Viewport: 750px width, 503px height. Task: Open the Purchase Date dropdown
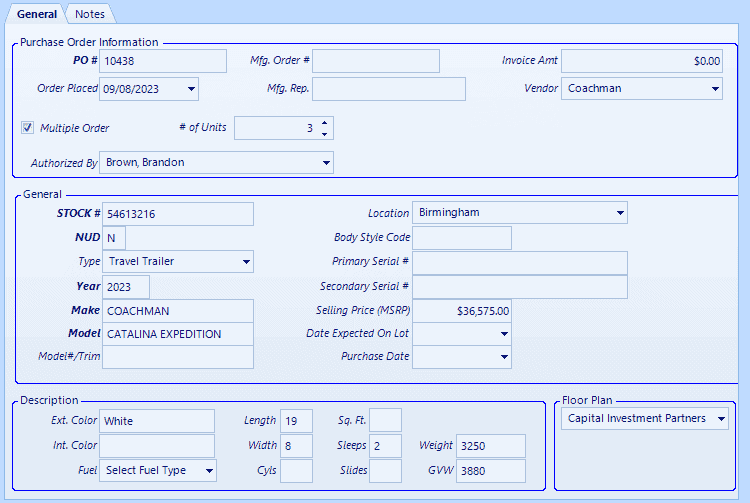(504, 357)
